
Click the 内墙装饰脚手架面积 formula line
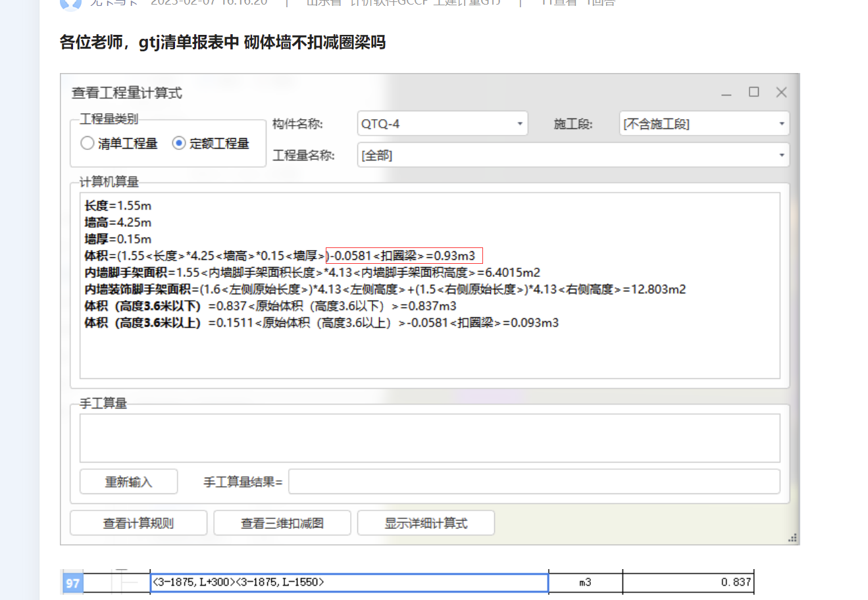point(385,289)
